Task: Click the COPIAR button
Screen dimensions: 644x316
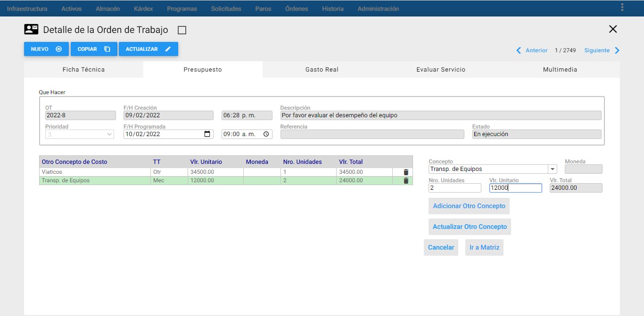Action: [x=94, y=49]
